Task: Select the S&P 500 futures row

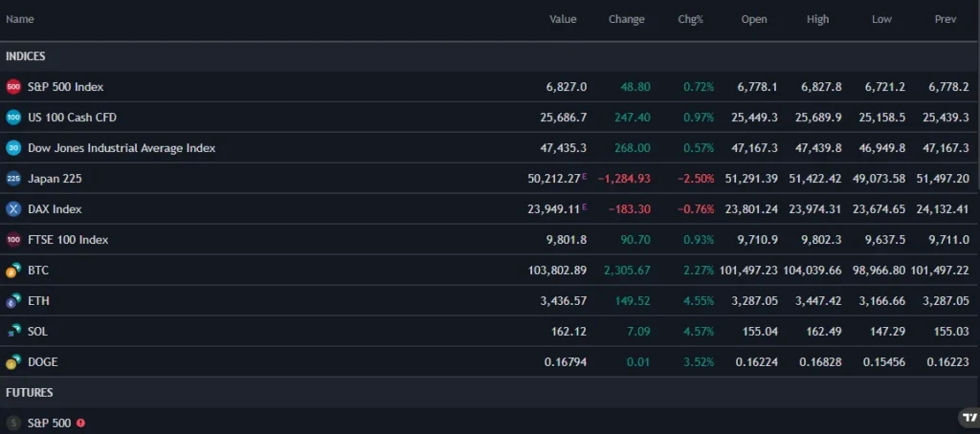Action: pos(49,423)
